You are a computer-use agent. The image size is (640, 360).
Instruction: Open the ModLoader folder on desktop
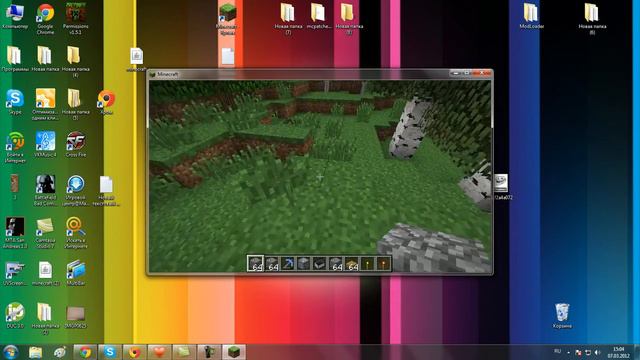pyautogui.click(x=531, y=16)
